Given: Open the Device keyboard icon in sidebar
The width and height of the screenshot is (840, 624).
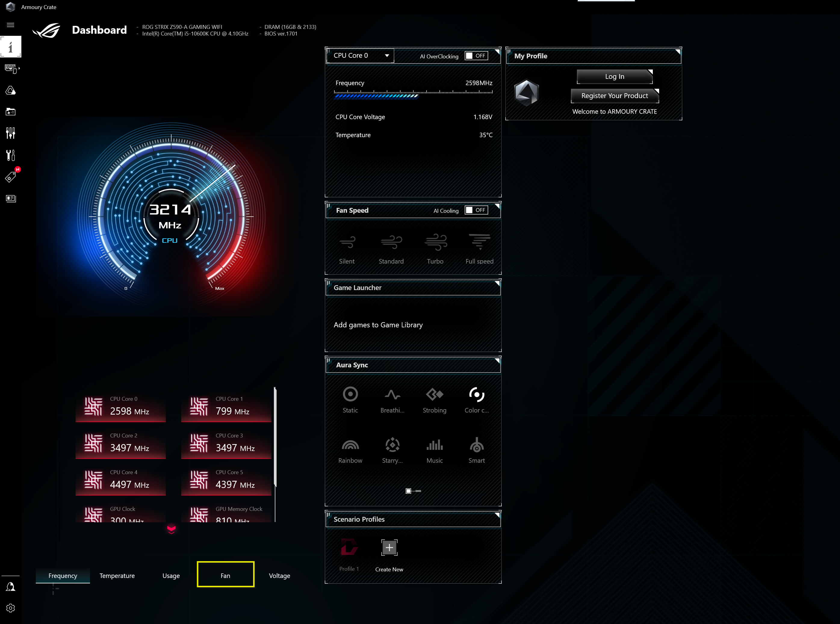Looking at the screenshot, I should [x=11, y=69].
